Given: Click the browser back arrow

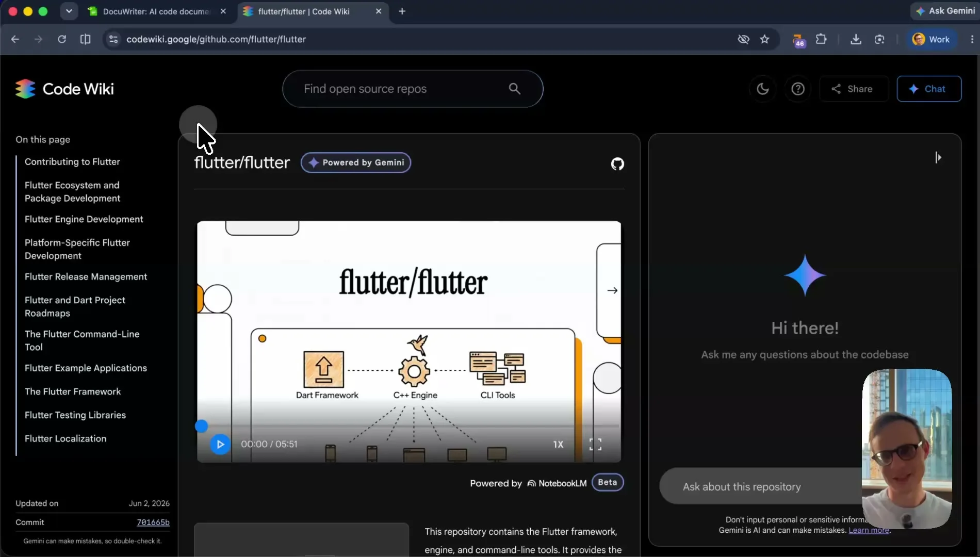Looking at the screenshot, I should coord(15,39).
